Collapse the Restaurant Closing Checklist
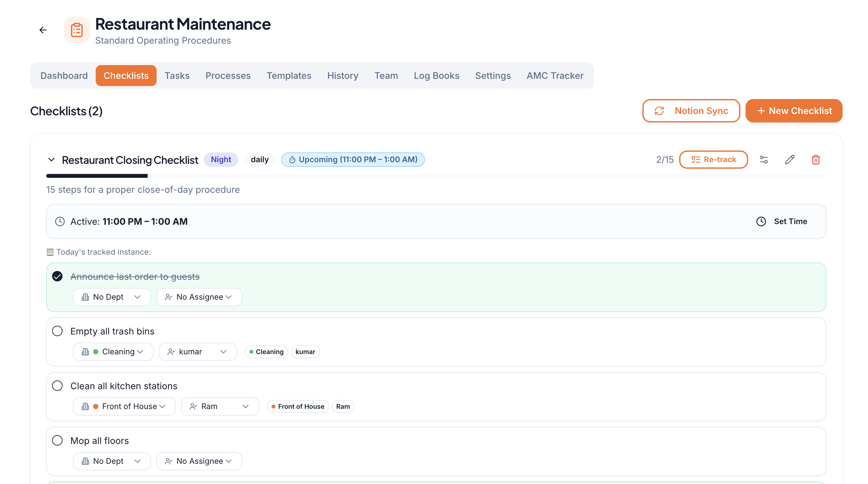868x484 pixels. tap(51, 159)
